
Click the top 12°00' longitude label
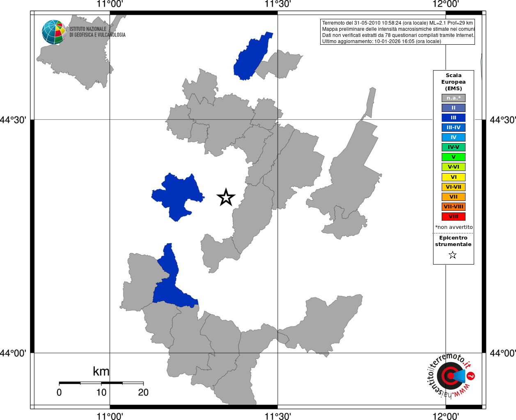[446, 4]
